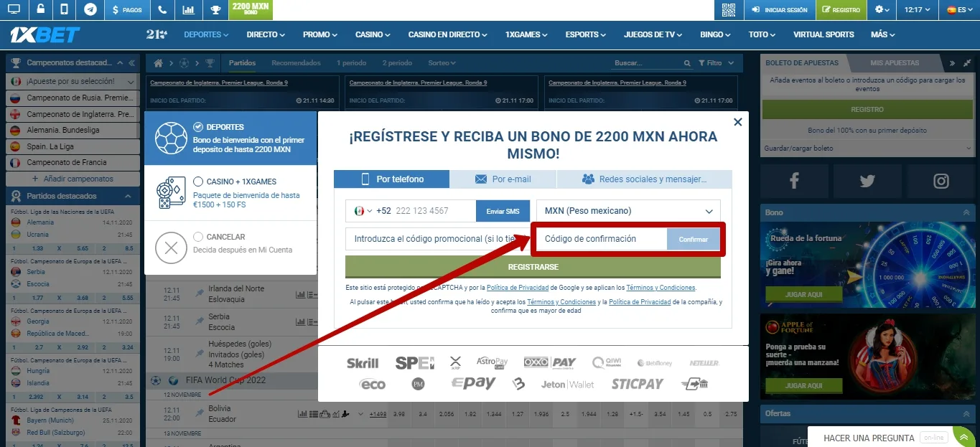
Task: Switch to Redes sociales y mensajería tab
Action: coord(644,179)
